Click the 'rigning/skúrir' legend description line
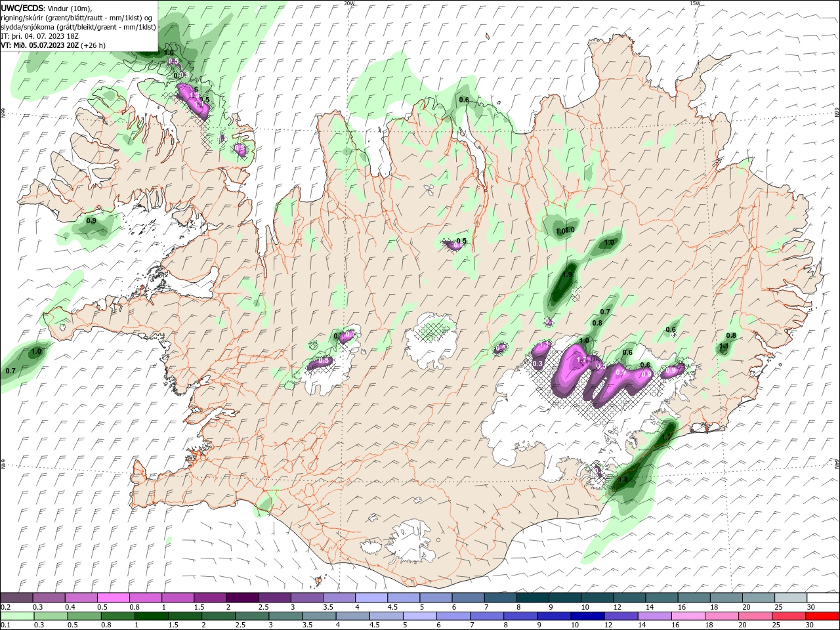The image size is (840, 630). pos(77,18)
